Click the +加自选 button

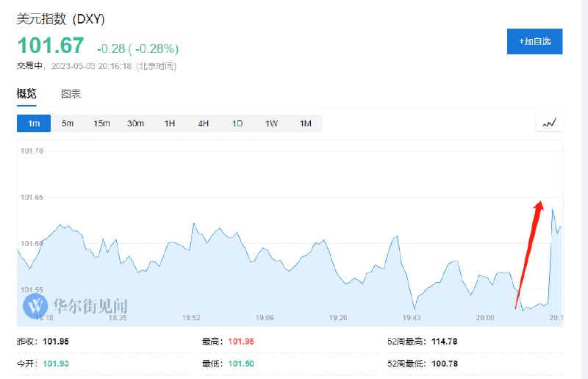pos(534,41)
